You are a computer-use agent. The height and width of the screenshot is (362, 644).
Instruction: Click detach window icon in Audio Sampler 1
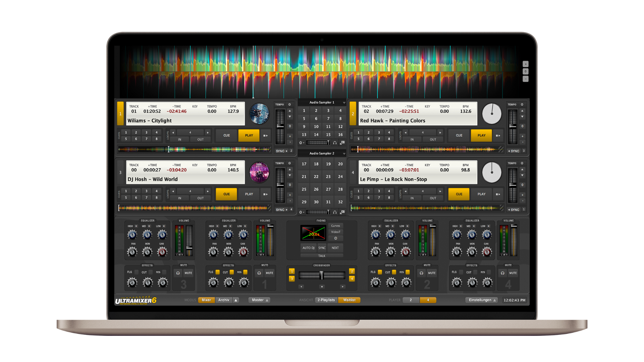342,143
